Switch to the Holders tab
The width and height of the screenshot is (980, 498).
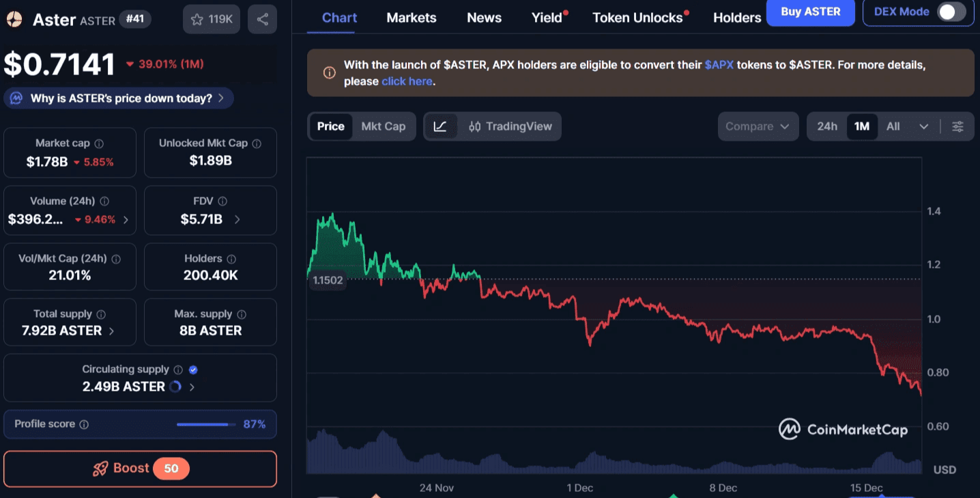(737, 18)
